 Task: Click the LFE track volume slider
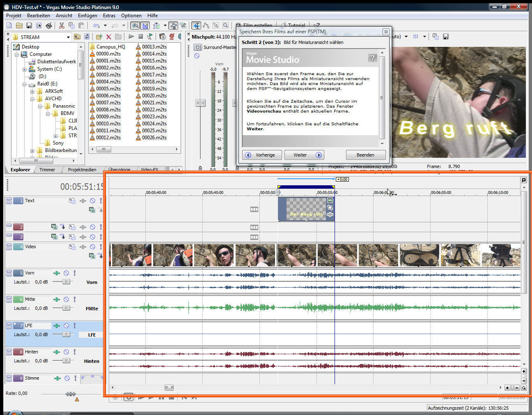point(66,334)
